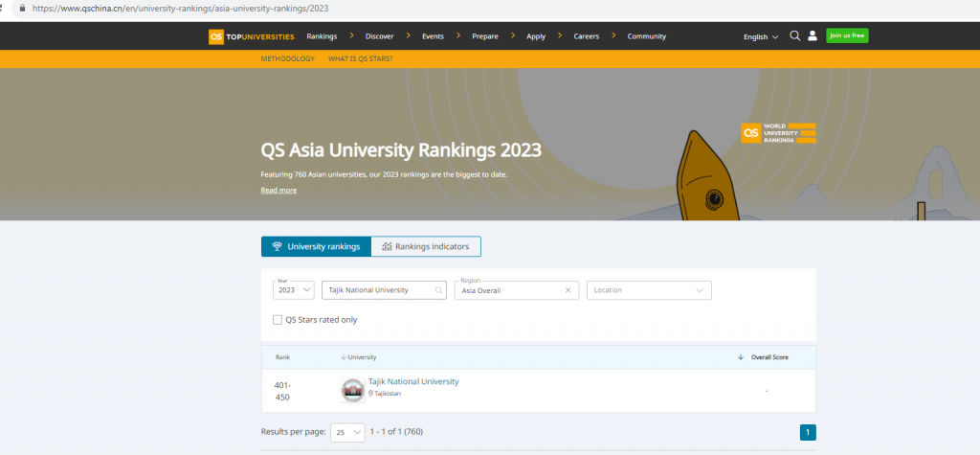Viewport: 980px width, 455px height.
Task: Open the Careers menu
Action: pos(587,36)
